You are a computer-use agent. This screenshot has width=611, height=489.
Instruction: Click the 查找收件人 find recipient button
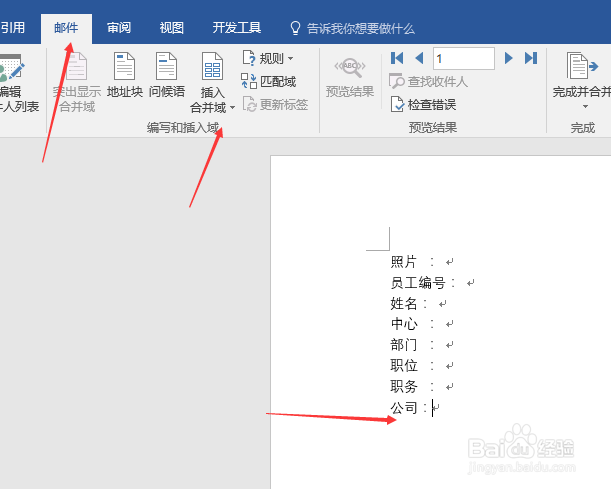point(428,81)
